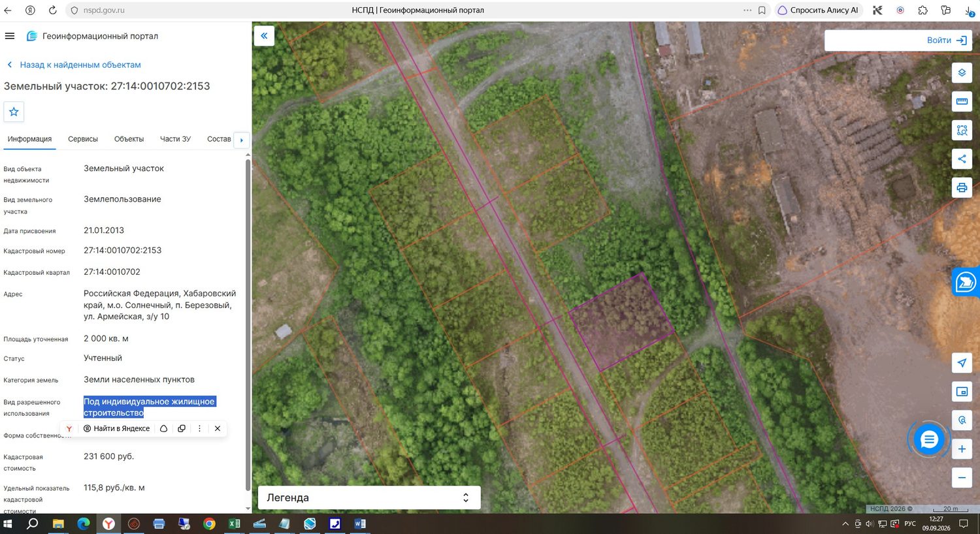The width and height of the screenshot is (980, 534).
Task: Open Excel from the taskbar
Action: tap(235, 524)
